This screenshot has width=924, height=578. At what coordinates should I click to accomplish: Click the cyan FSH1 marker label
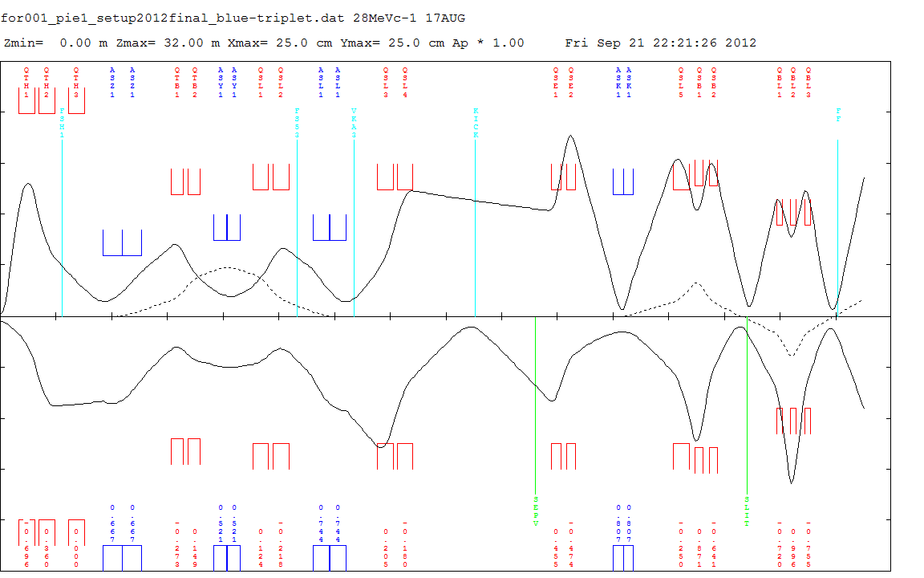coord(62,123)
